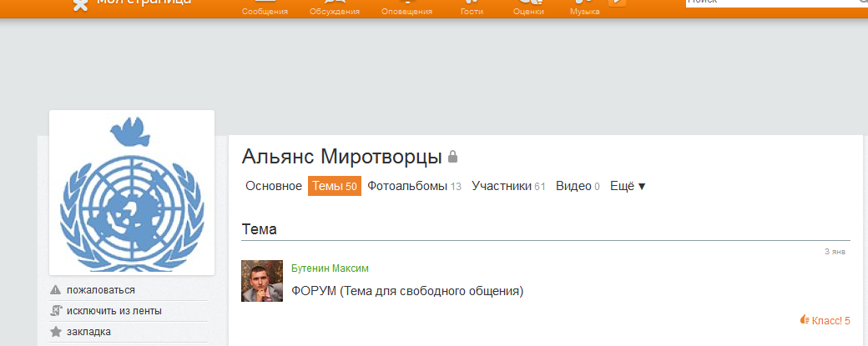Viewport: 868px width, 346px height.
Task: Click the Тема section heading
Action: (259, 228)
